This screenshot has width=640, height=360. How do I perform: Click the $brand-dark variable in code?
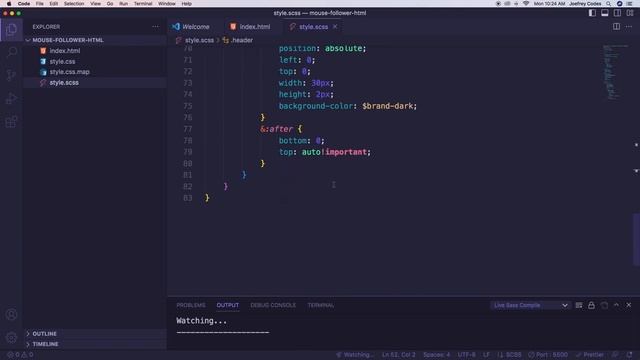388,106
